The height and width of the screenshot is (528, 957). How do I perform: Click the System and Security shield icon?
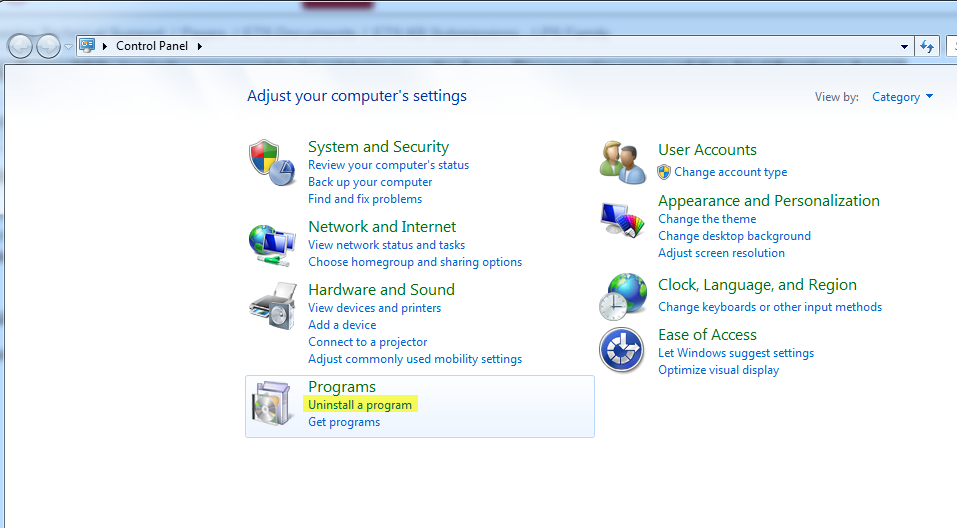point(272,162)
